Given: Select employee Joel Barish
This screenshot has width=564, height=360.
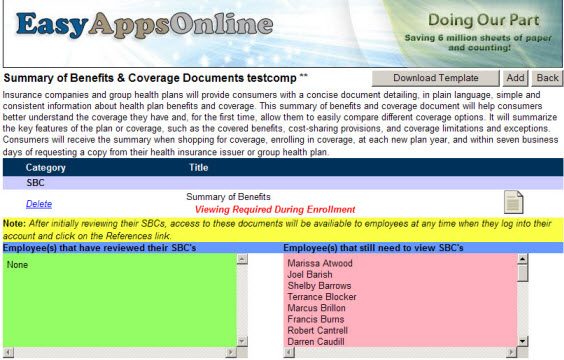Looking at the screenshot, I should point(310,274).
